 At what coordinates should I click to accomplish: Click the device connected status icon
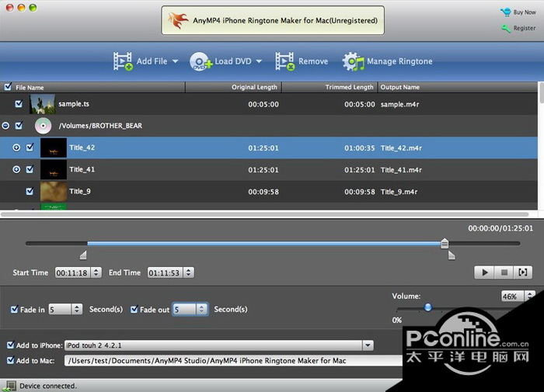click(x=9, y=386)
